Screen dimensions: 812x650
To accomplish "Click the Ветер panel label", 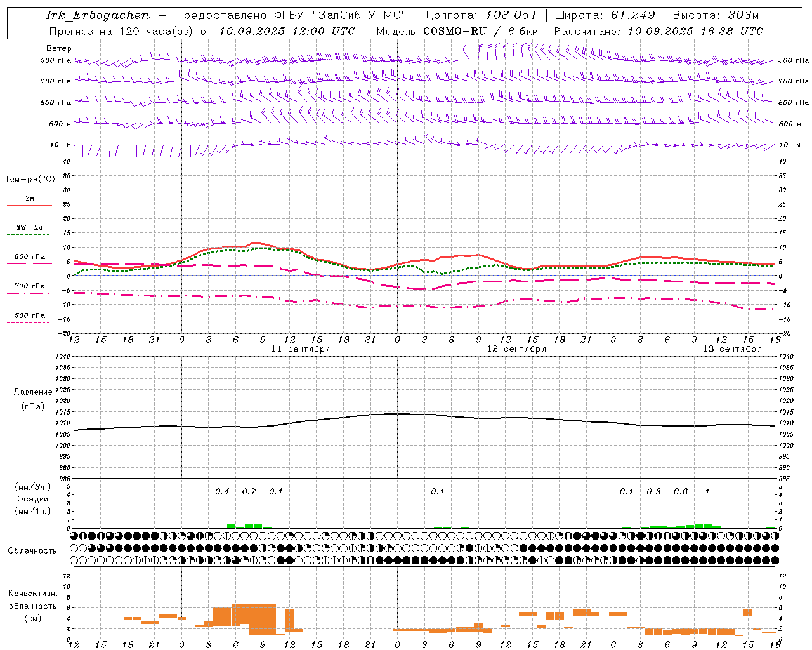I will click(59, 48).
